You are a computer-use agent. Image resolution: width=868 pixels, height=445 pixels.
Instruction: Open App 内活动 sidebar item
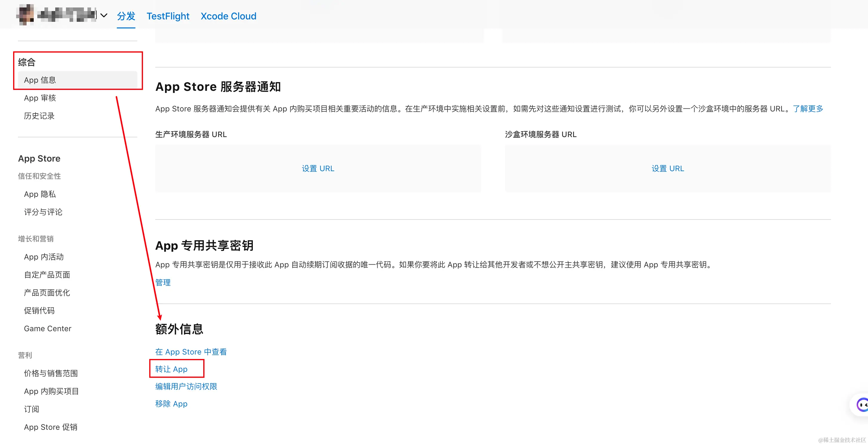[44, 257]
